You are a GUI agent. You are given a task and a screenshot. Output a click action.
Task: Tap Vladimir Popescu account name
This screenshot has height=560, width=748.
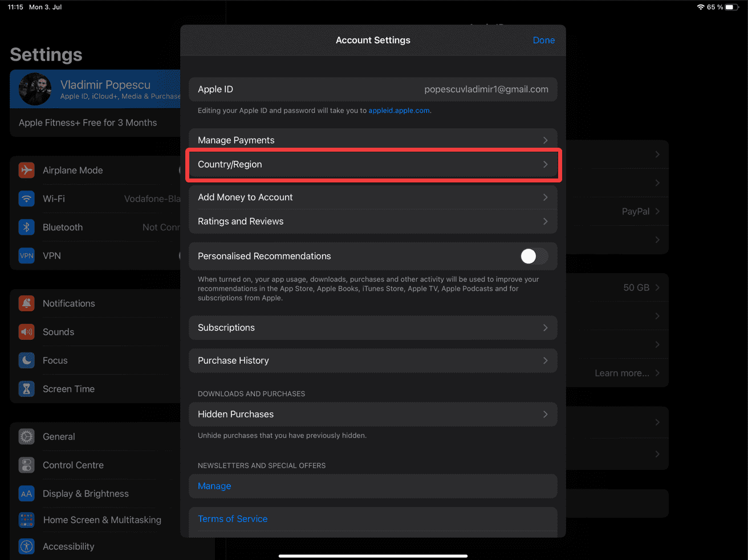105,85
